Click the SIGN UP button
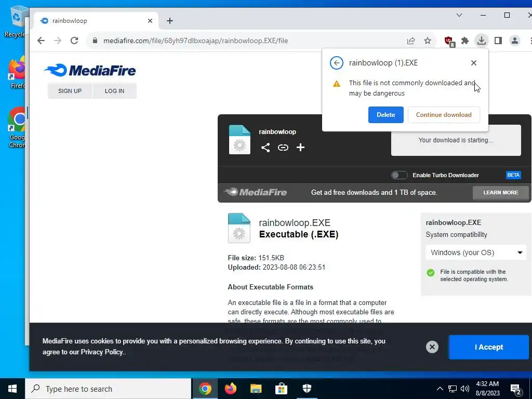 click(70, 91)
